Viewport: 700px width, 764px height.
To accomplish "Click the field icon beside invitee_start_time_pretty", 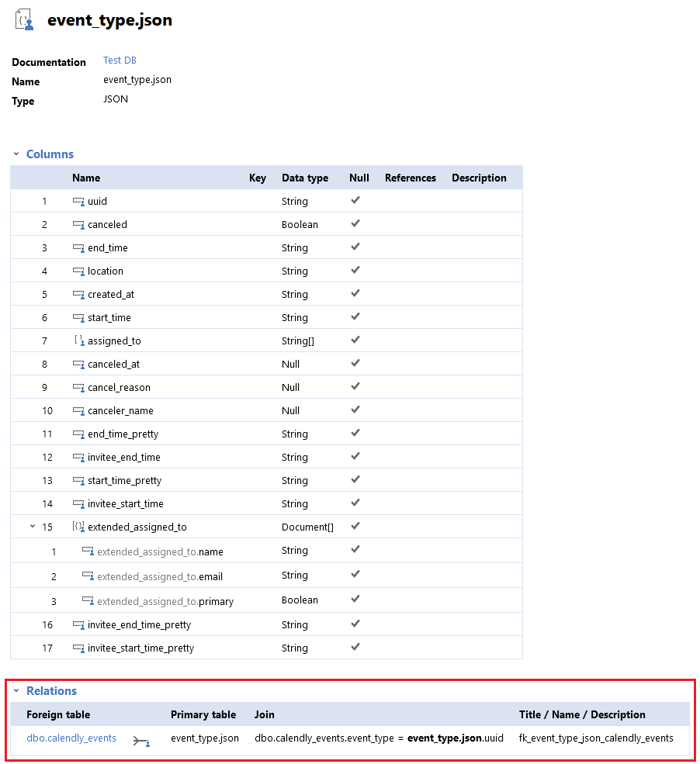I will point(78,648).
